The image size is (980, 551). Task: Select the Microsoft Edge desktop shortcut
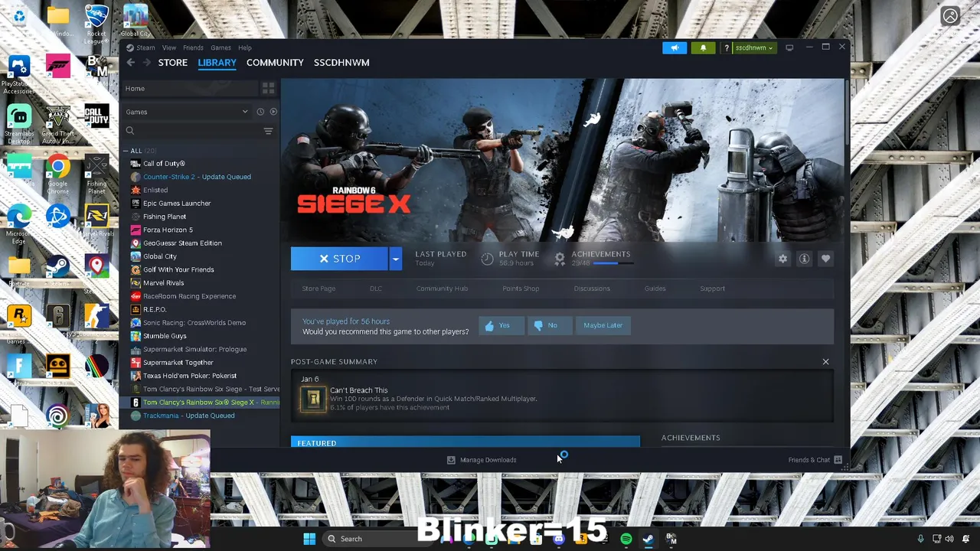click(19, 223)
